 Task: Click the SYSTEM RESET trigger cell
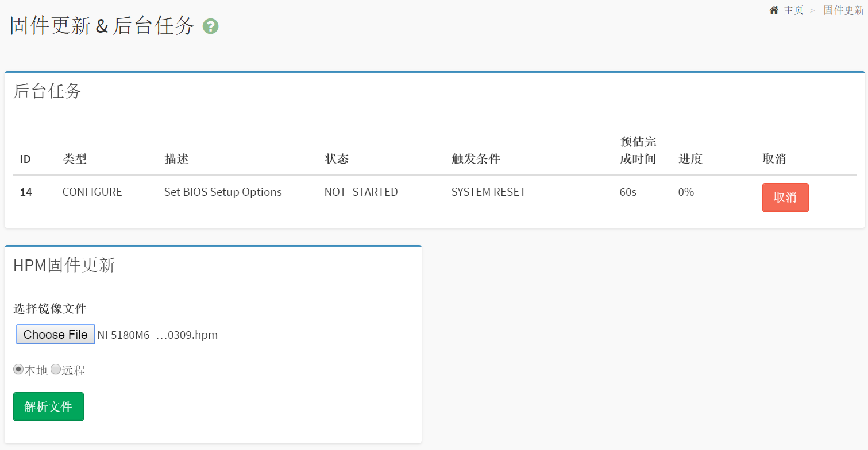488,192
